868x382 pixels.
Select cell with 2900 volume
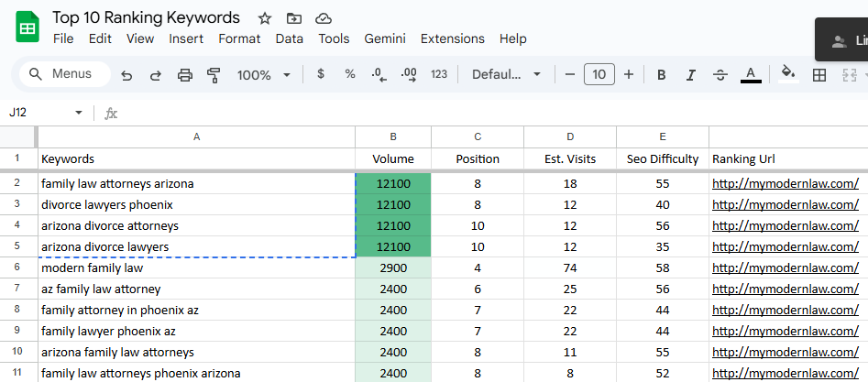coord(393,268)
